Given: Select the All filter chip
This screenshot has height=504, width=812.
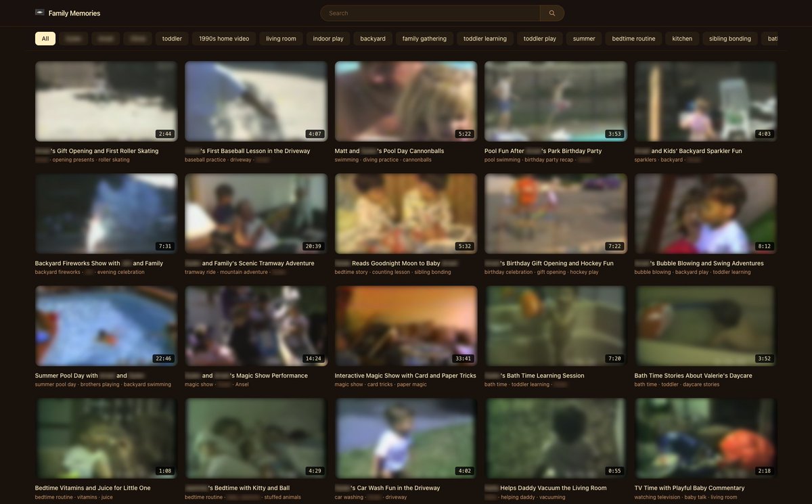Looking at the screenshot, I should click(45, 39).
